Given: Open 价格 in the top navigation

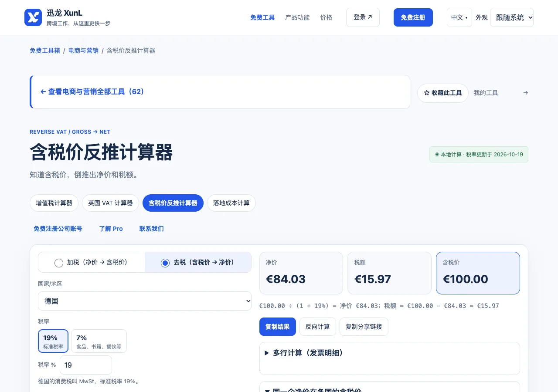Looking at the screenshot, I should [x=326, y=17].
